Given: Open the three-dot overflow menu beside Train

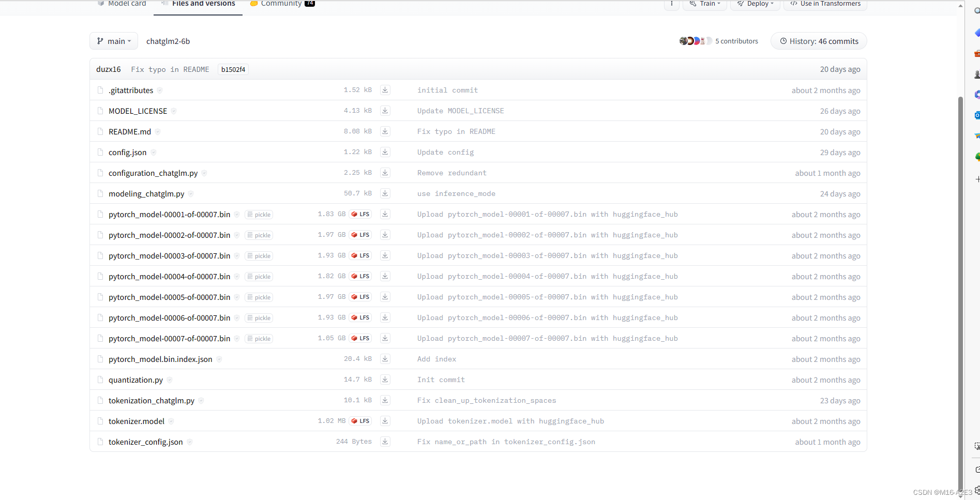Looking at the screenshot, I should [671, 4].
